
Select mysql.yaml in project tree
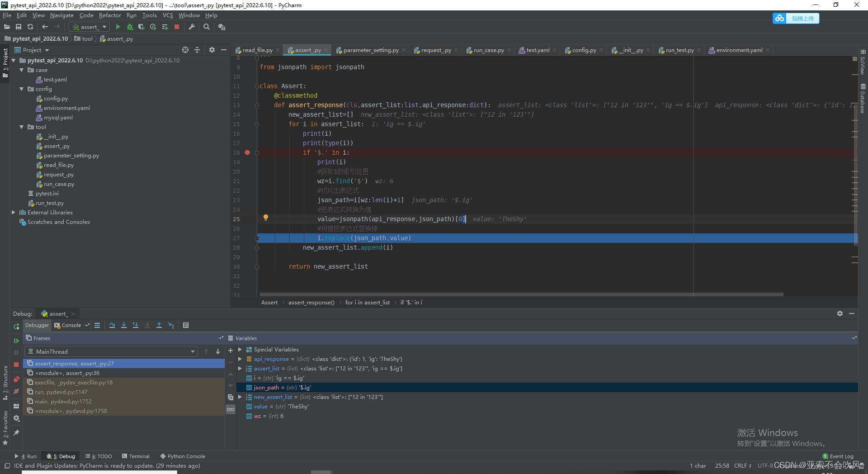tap(58, 118)
